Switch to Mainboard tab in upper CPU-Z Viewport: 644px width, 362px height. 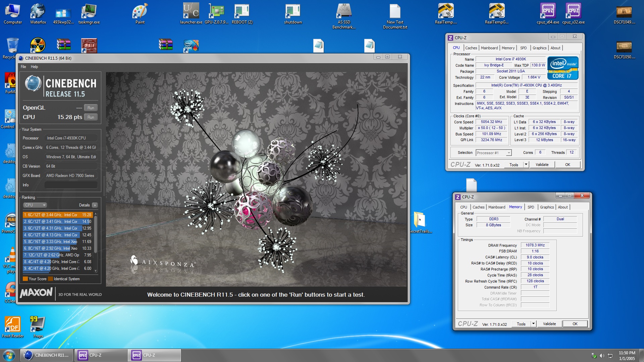click(489, 48)
